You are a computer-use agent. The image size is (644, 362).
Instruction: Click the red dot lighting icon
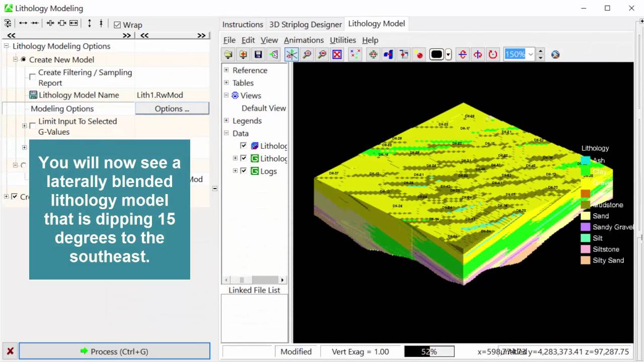point(419,54)
